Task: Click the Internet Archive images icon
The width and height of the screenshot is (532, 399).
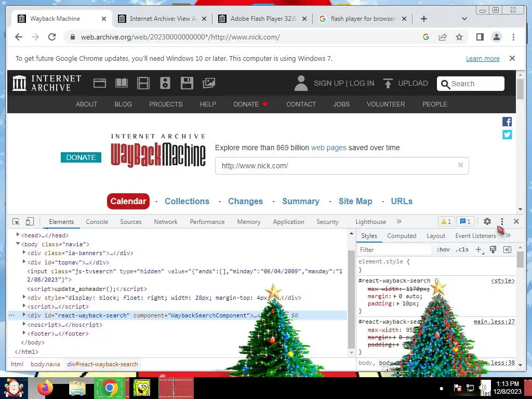Action: (x=209, y=83)
